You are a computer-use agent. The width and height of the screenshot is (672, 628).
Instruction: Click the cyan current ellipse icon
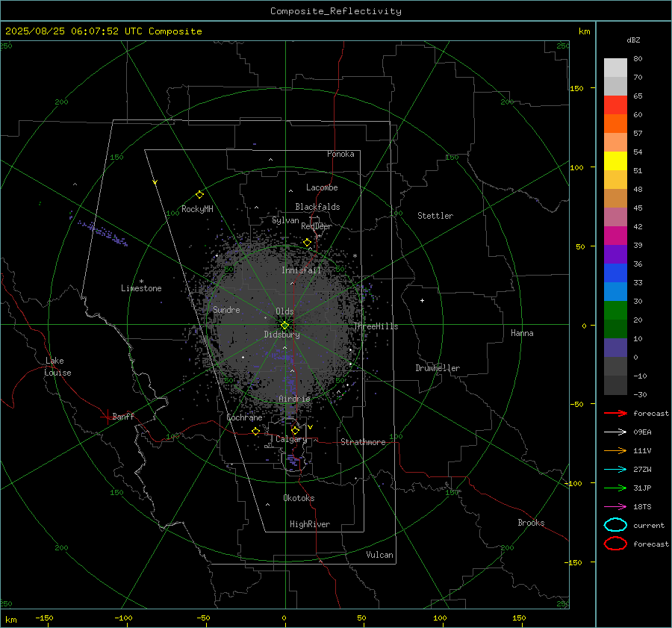click(615, 525)
